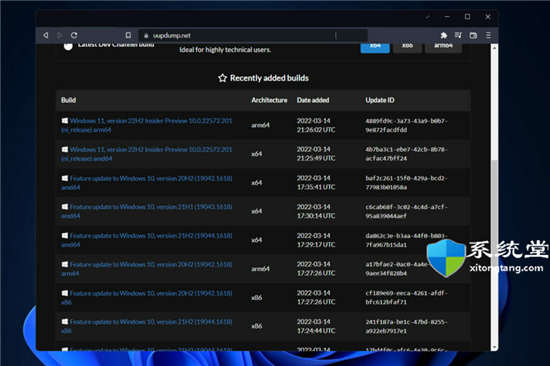Click the scrollbar down arrow at the page bottom
Screen dimensions: 550x366
click(494, 347)
